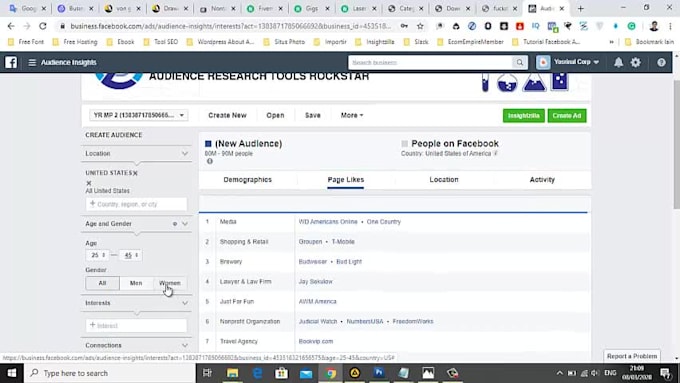Open T-Mobile page link
The image size is (680, 383).
click(x=343, y=242)
